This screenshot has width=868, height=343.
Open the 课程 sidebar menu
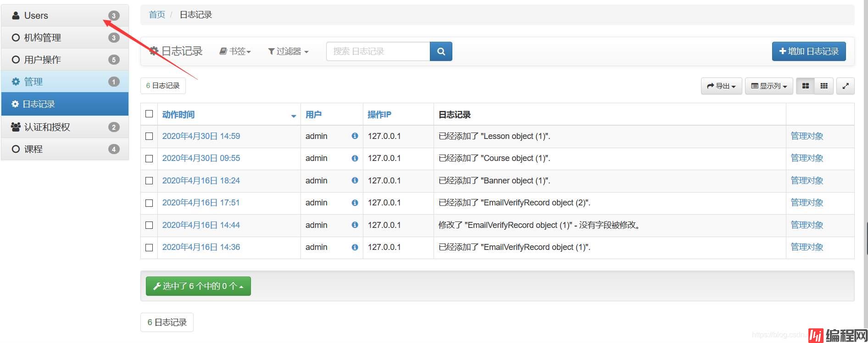coord(65,149)
